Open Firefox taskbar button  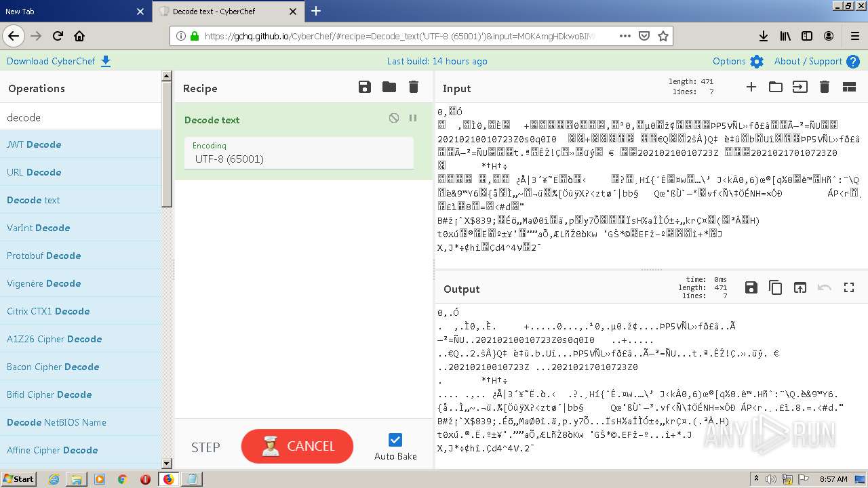click(168, 479)
